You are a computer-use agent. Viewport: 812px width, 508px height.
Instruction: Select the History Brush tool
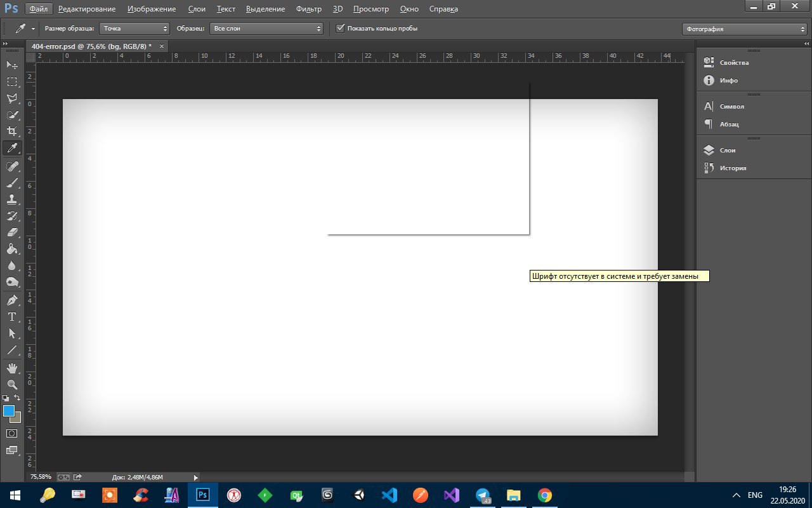pos(12,216)
